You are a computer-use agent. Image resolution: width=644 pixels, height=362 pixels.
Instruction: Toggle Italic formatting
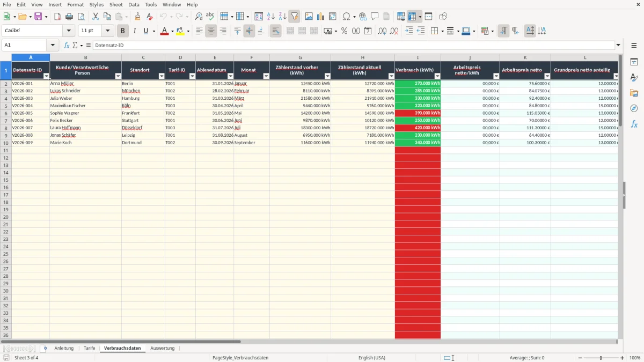134,31
